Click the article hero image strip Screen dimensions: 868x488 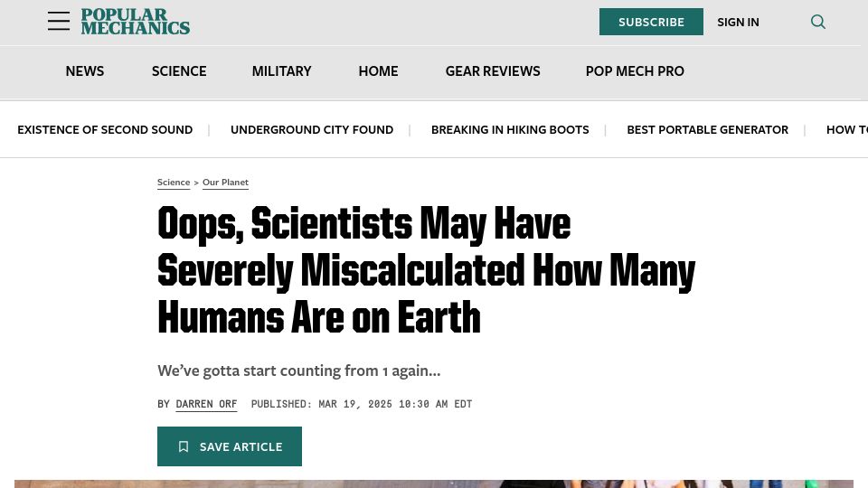[434, 484]
